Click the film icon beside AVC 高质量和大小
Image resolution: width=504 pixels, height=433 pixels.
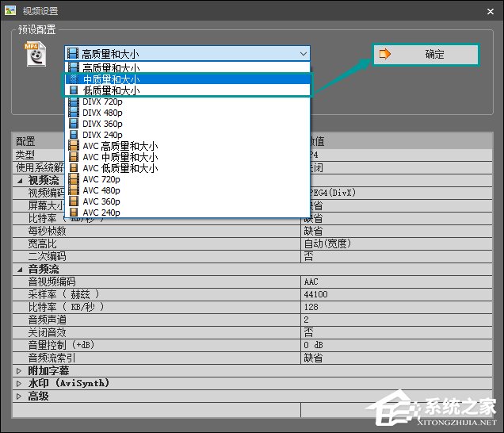[x=74, y=146]
